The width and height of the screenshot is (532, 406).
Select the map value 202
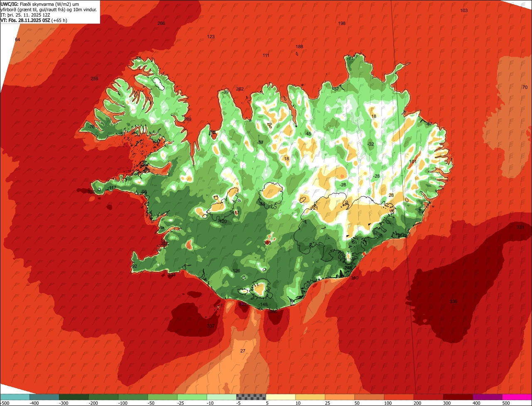click(x=240, y=89)
